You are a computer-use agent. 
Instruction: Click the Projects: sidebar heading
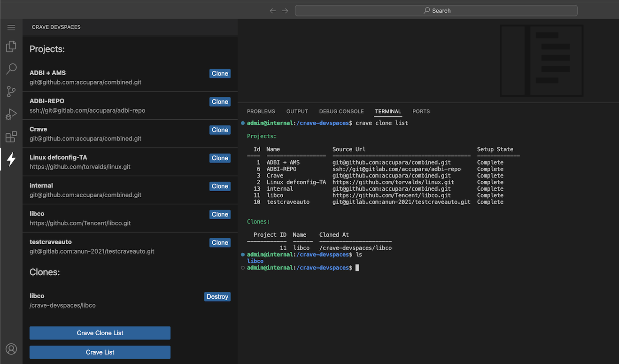click(47, 49)
